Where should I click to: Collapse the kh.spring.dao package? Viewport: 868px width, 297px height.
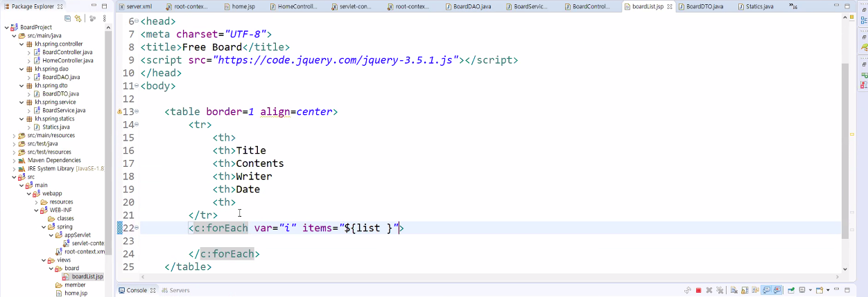21,69
